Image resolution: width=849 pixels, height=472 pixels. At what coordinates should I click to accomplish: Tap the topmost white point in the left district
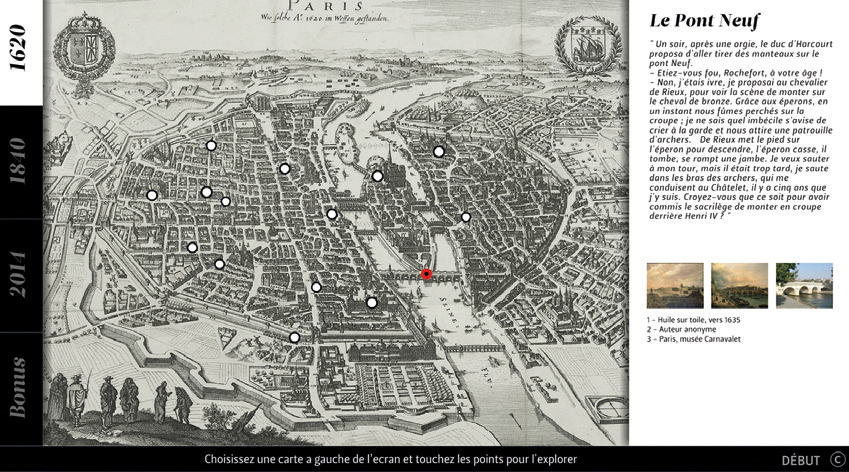coord(211,146)
